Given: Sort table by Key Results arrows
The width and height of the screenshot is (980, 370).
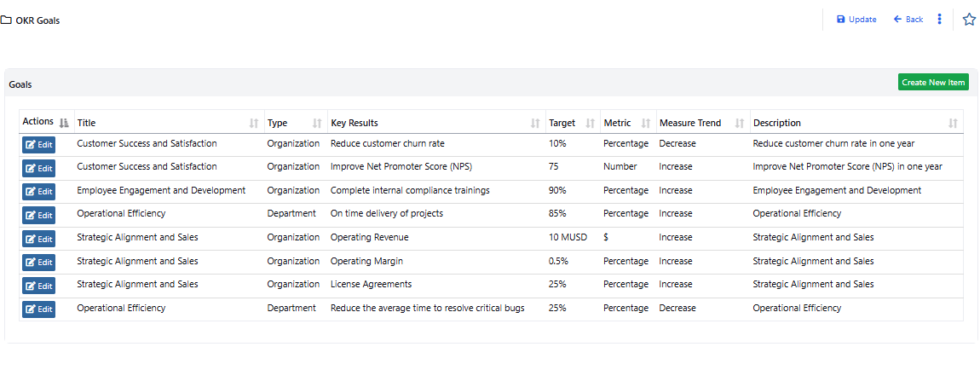Looking at the screenshot, I should (535, 124).
